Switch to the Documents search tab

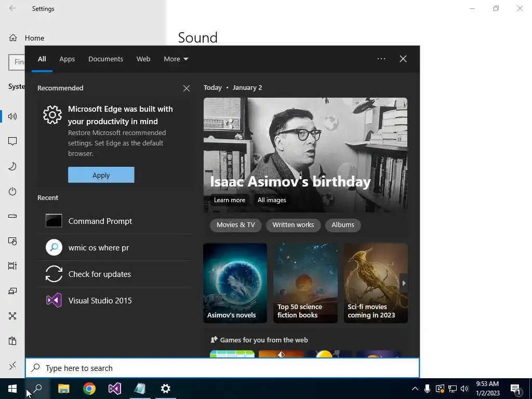point(106,59)
